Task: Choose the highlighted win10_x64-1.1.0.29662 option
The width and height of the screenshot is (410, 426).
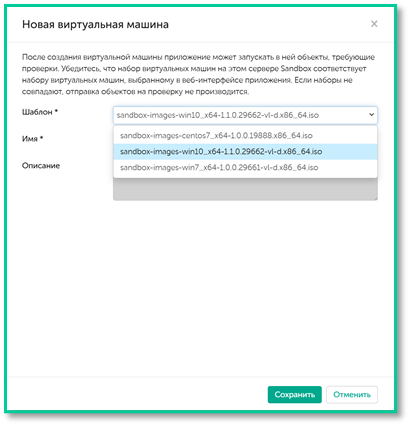Action: coord(245,152)
